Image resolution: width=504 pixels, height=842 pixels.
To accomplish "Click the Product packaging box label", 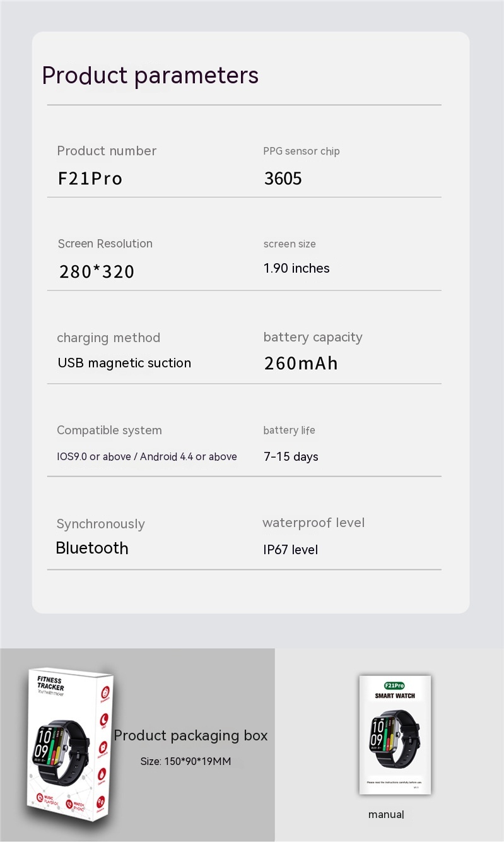I will (190, 735).
